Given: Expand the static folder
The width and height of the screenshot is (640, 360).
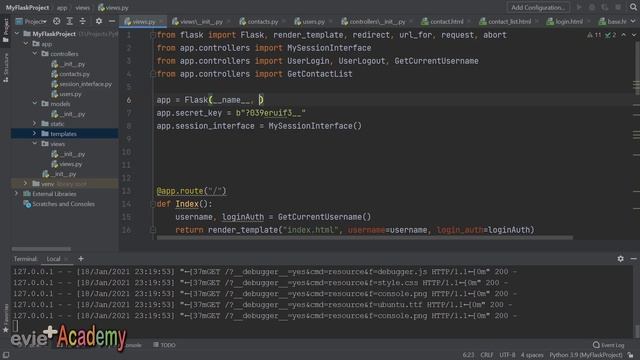Looking at the screenshot, I should click(x=35, y=124).
